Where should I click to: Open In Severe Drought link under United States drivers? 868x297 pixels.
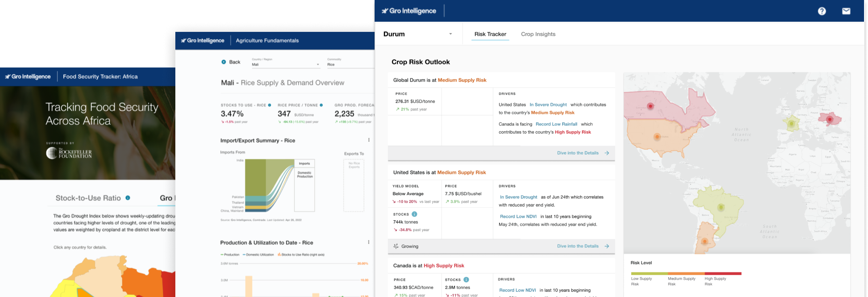518,197
